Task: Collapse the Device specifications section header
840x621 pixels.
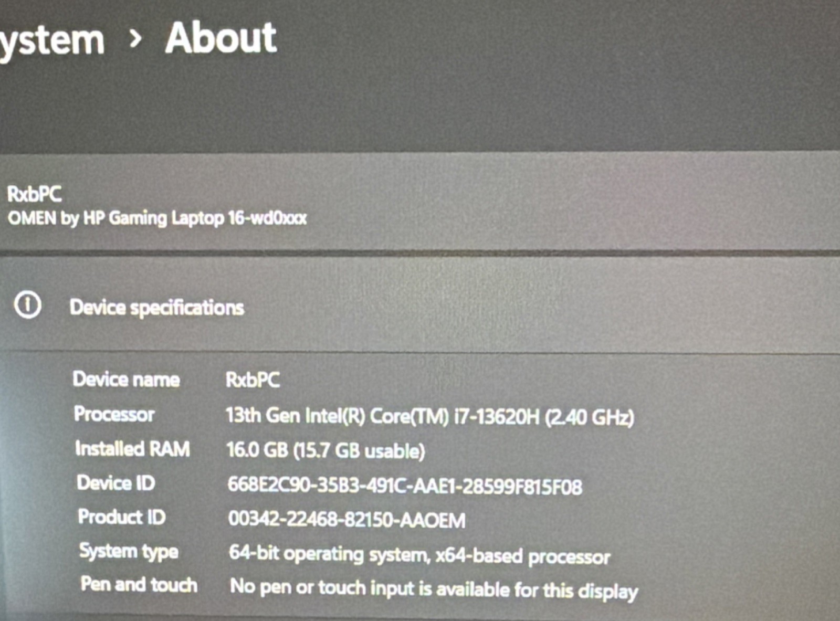Action: 420,306
